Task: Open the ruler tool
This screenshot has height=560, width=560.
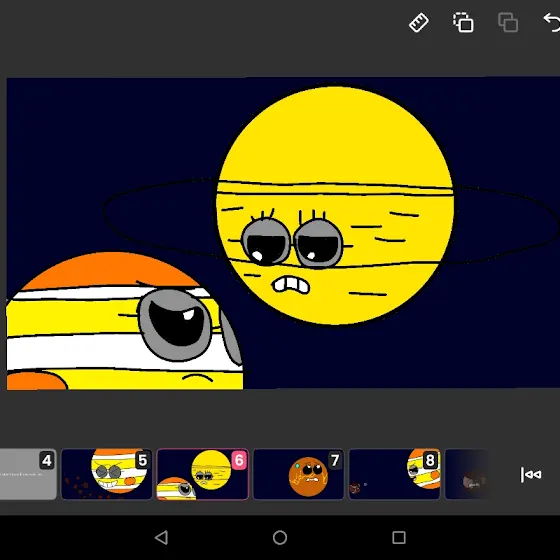Action: tap(419, 23)
